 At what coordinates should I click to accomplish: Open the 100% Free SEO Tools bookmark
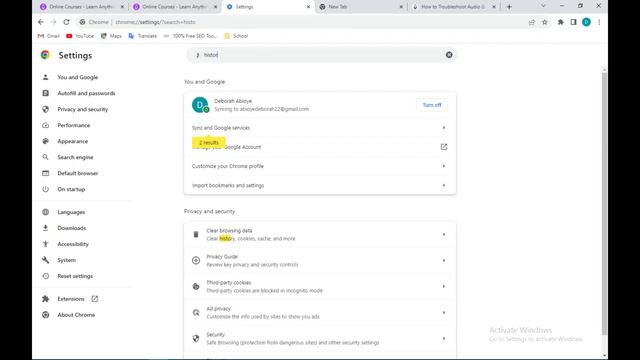click(x=190, y=36)
